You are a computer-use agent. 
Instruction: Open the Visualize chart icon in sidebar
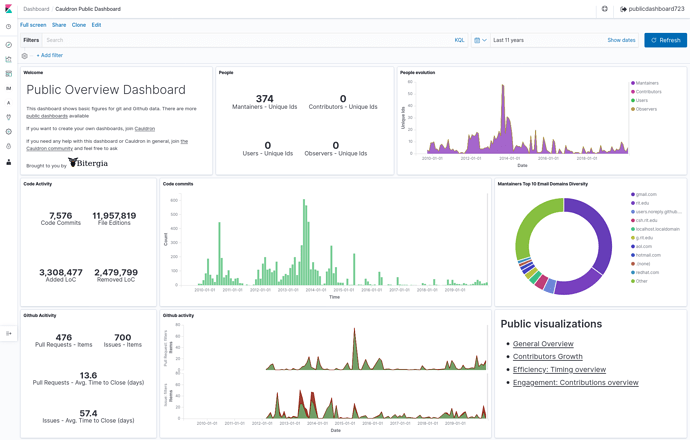coord(8,59)
